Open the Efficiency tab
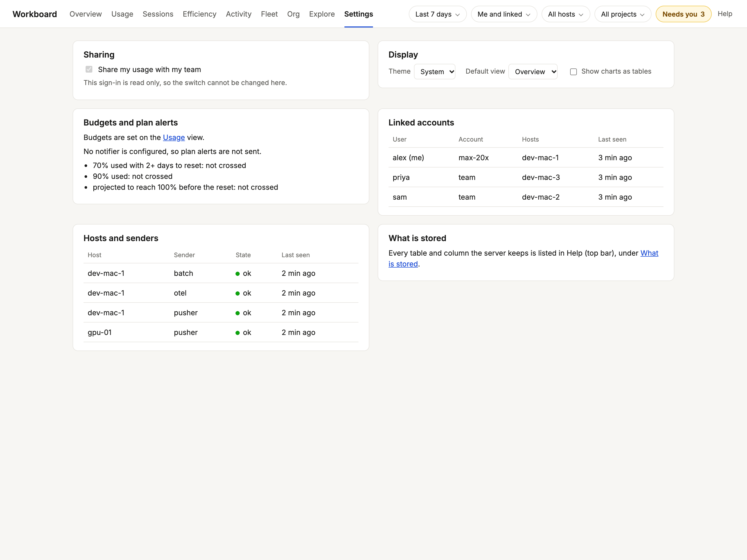 (199, 14)
